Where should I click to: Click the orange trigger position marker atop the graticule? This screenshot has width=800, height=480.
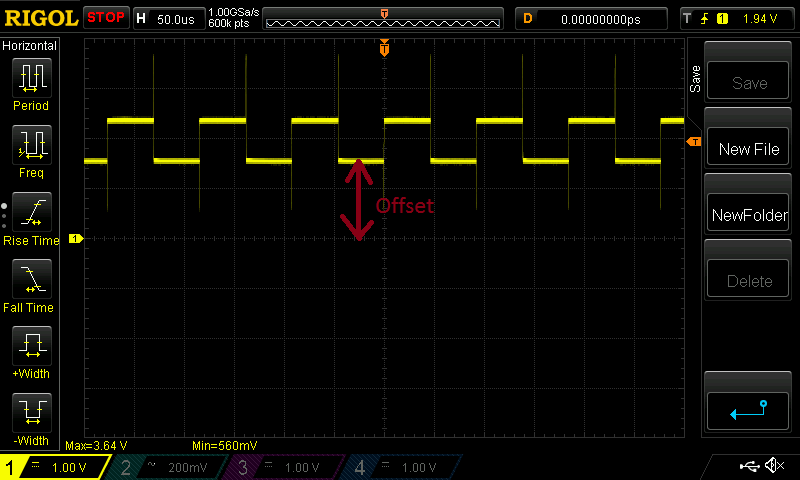pos(384,48)
